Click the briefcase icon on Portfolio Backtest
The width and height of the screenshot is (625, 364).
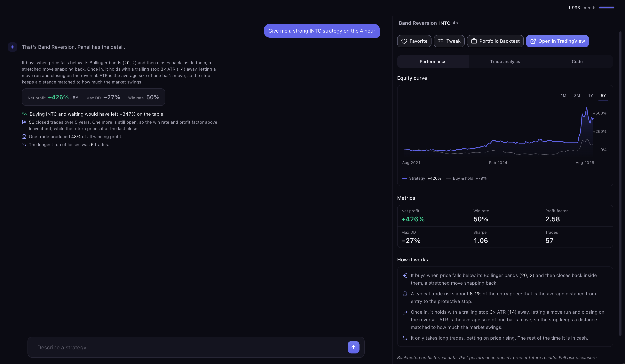point(474,41)
